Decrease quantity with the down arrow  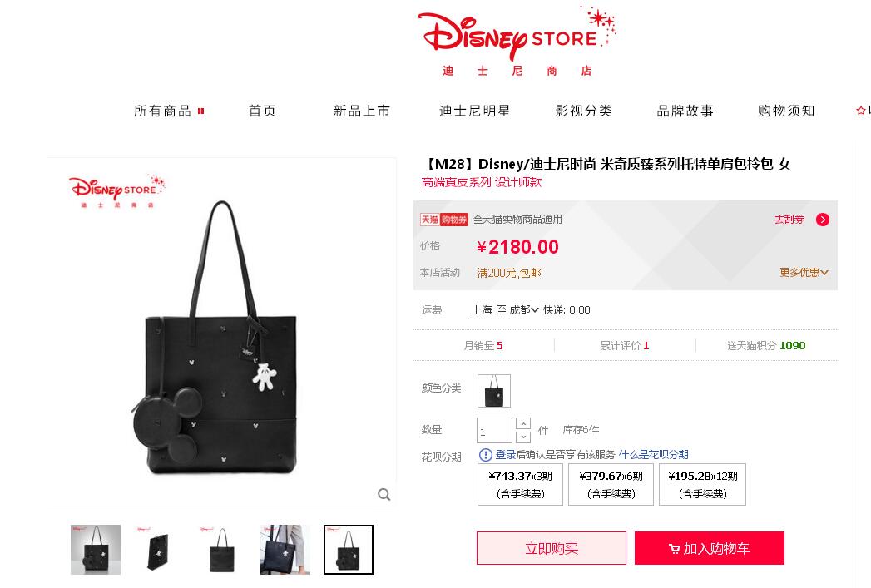coord(523,437)
